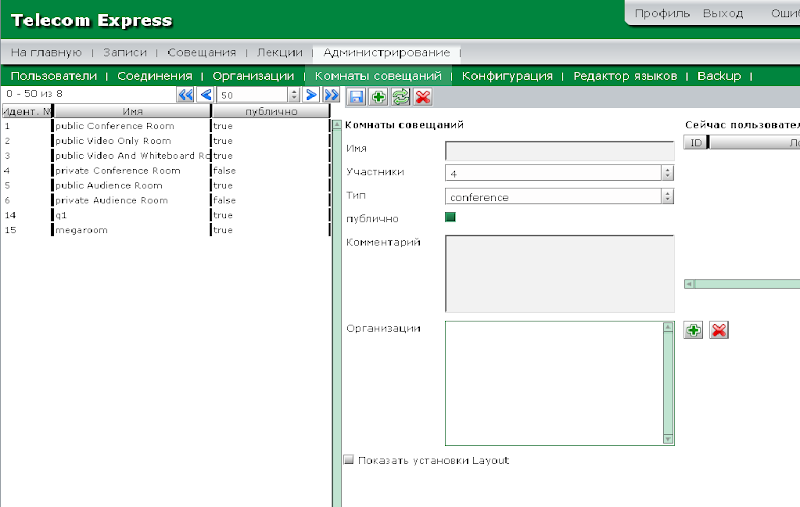Go to the first page of records
The height and width of the screenshot is (507, 800).
click(185, 94)
